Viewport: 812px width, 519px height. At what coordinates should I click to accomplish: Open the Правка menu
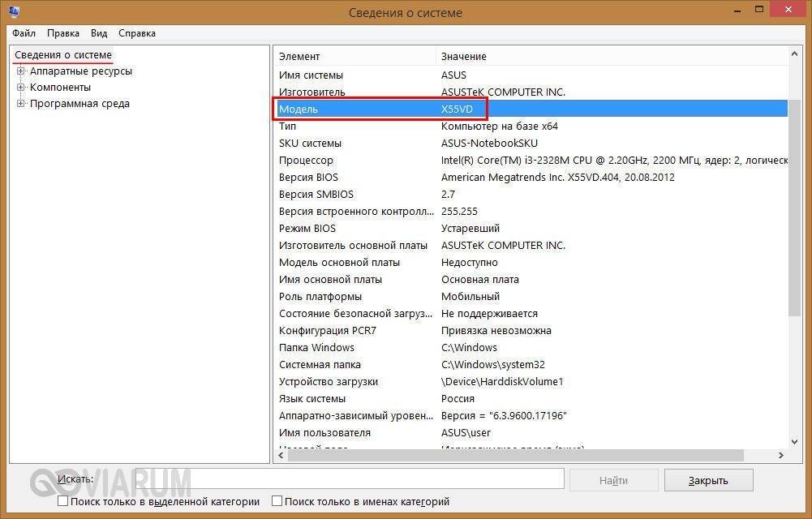click(63, 33)
